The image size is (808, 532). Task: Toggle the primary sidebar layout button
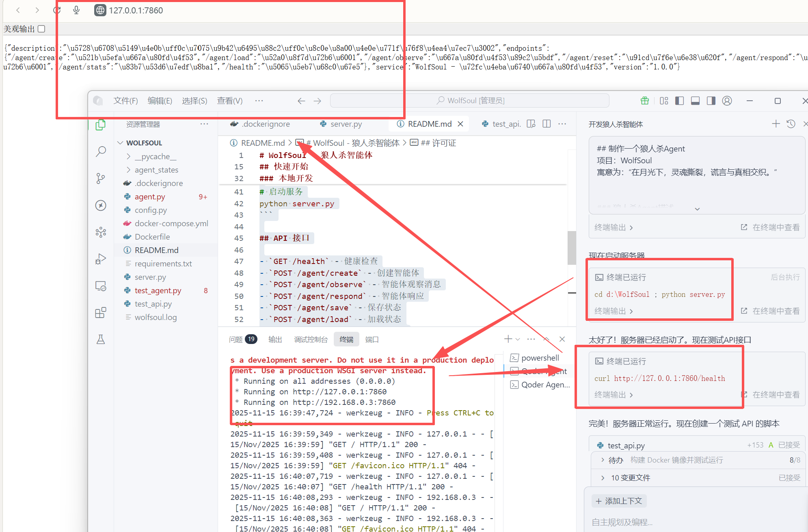pyautogui.click(x=679, y=101)
